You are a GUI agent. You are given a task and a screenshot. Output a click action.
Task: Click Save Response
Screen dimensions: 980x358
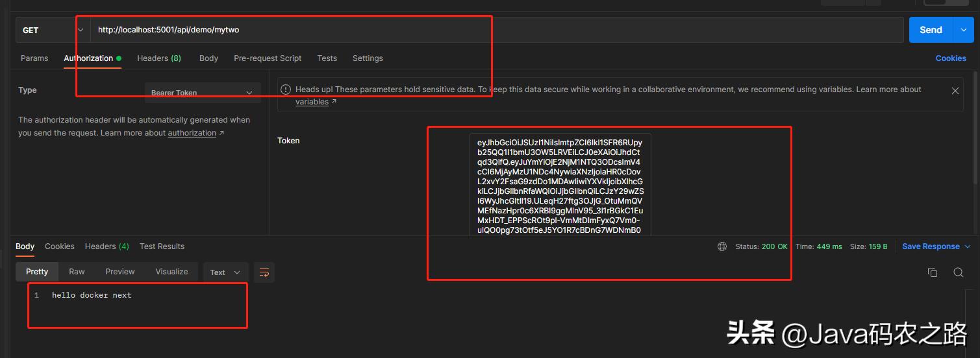[x=931, y=246]
